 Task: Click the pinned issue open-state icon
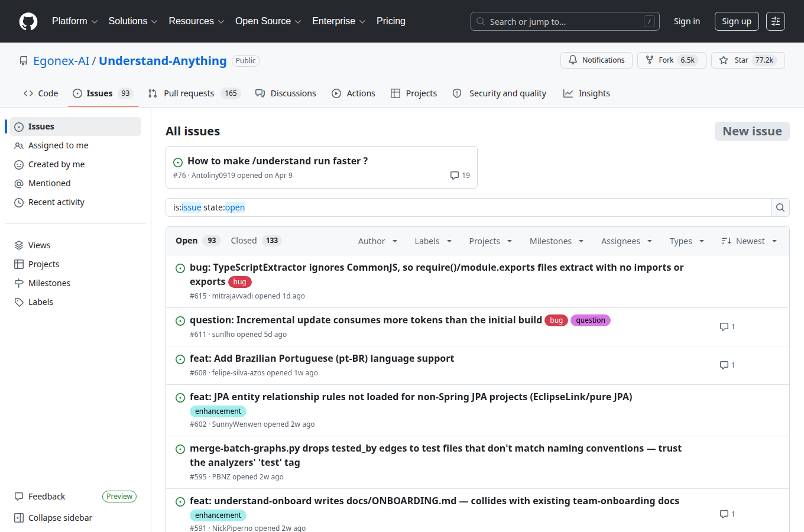click(178, 162)
